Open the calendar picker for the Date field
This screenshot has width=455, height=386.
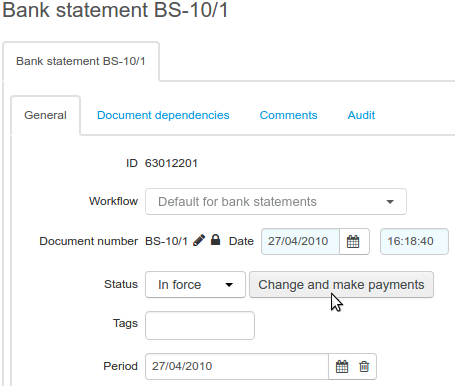click(353, 241)
